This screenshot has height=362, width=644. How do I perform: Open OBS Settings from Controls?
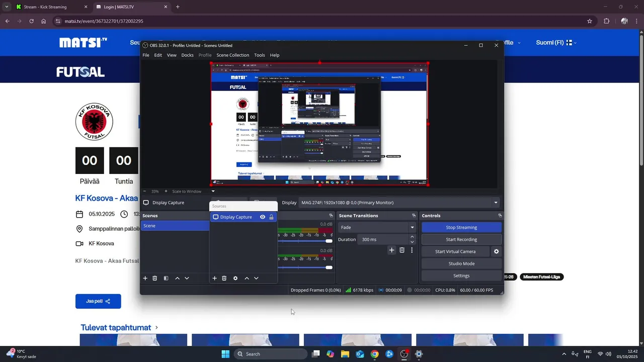[x=461, y=276]
